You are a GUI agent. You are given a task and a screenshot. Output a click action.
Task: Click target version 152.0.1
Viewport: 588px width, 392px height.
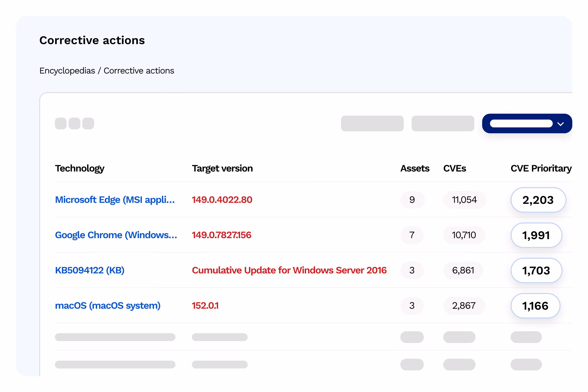(205, 306)
